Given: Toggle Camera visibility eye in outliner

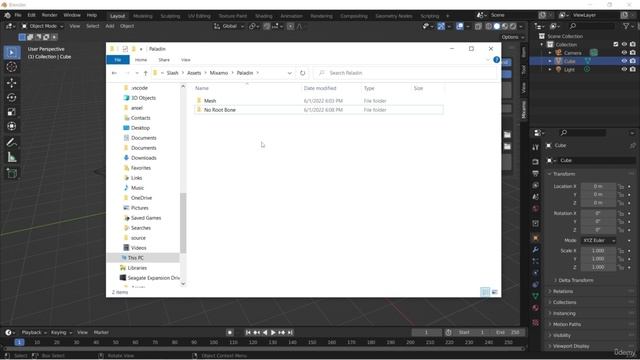Looking at the screenshot, I should pos(624,53).
